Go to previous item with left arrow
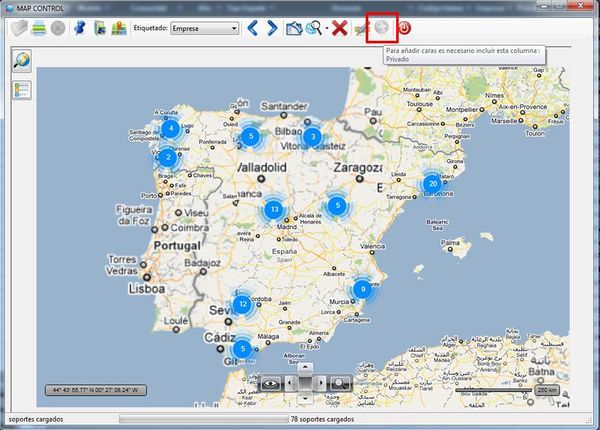The width and height of the screenshot is (600, 430). (254, 28)
